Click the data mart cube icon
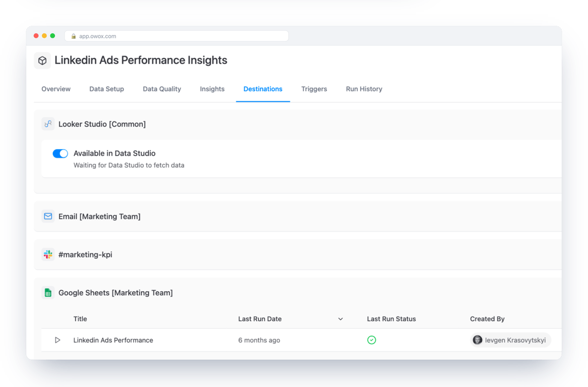This screenshot has height=387, width=588. (x=42, y=60)
